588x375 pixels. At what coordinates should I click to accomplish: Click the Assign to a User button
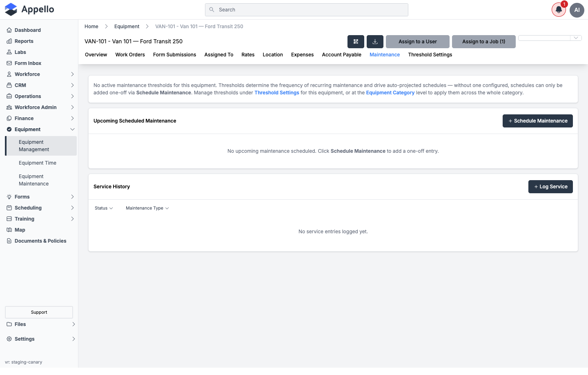pyautogui.click(x=417, y=42)
